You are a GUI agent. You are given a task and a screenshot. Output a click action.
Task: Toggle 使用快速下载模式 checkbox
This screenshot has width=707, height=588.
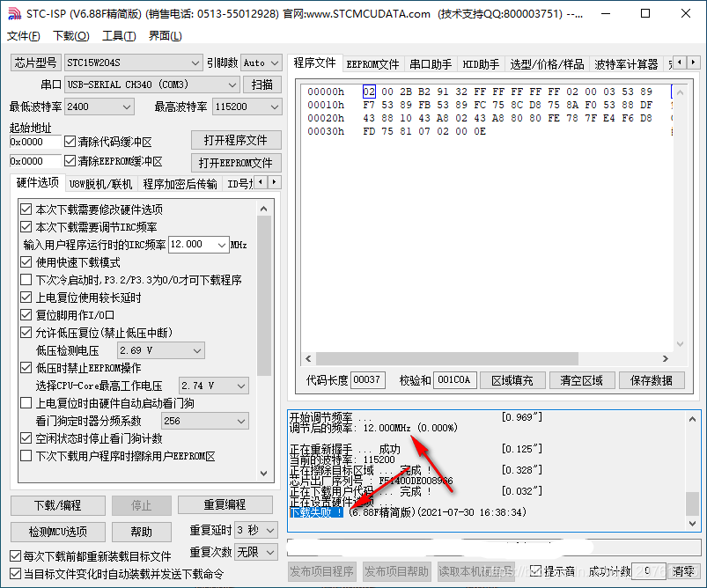(x=26, y=262)
